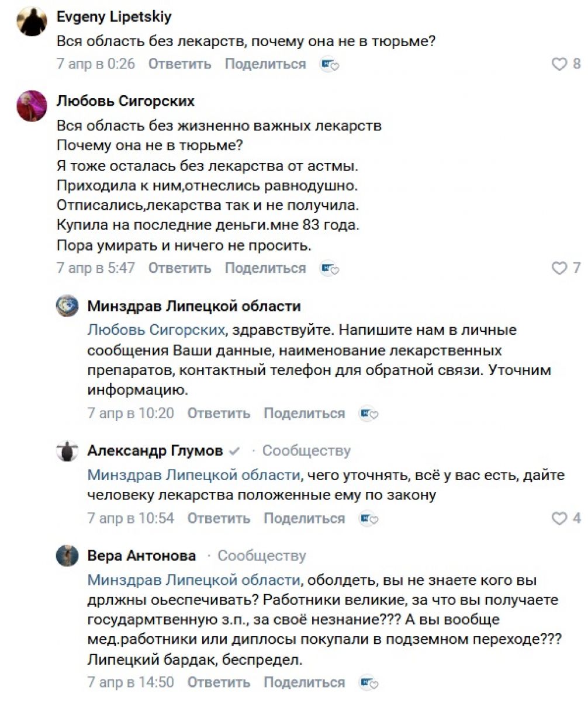588x701 pixels.
Task: Like Любовь Сигорских's comment with the heart
Action: click(559, 268)
